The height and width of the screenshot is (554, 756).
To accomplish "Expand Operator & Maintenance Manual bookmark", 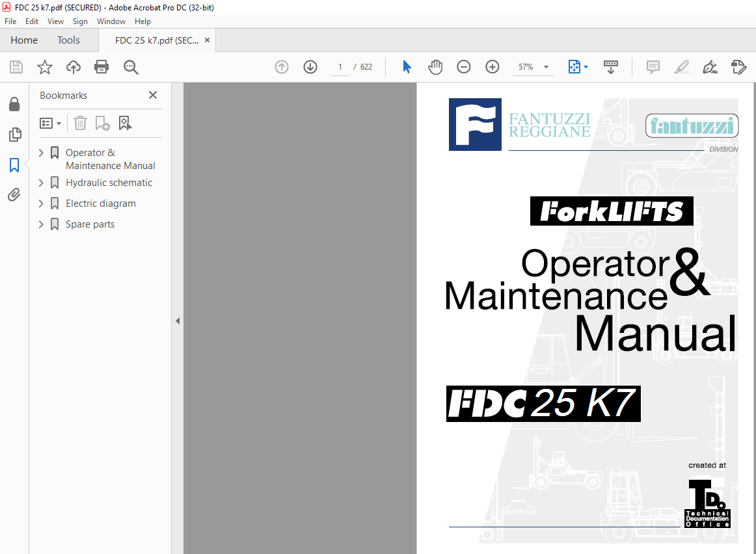I will pyautogui.click(x=41, y=153).
